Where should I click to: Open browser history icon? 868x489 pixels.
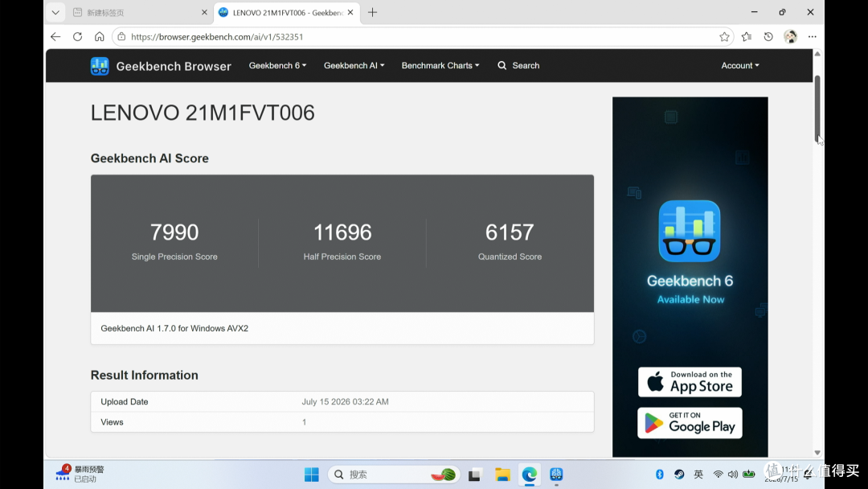point(768,36)
